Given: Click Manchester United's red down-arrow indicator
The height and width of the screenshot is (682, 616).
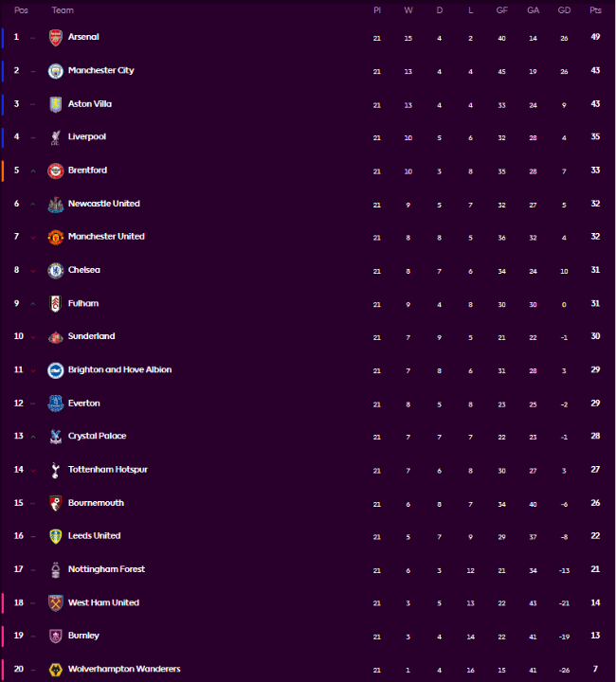Looking at the screenshot, I should [x=33, y=238].
